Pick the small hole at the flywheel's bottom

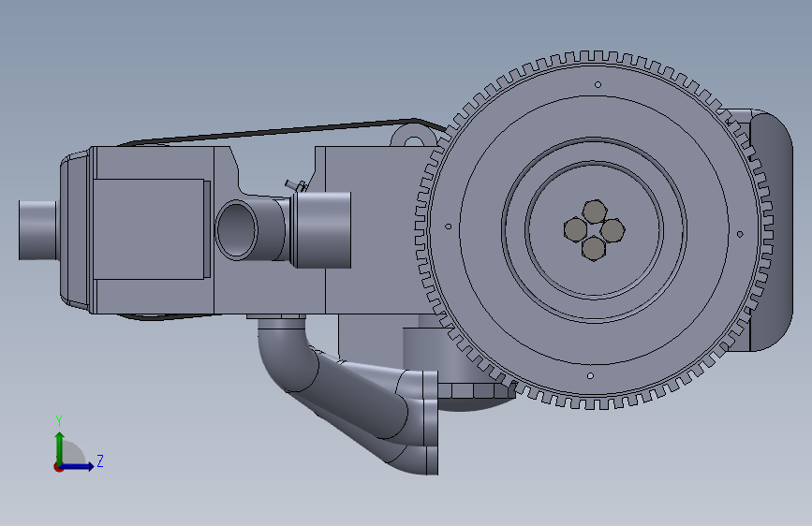coord(590,376)
